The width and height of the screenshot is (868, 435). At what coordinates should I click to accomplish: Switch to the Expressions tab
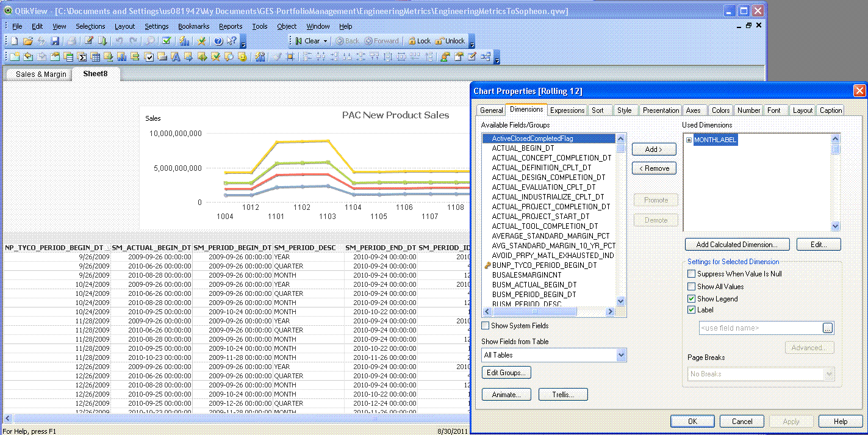pos(567,110)
